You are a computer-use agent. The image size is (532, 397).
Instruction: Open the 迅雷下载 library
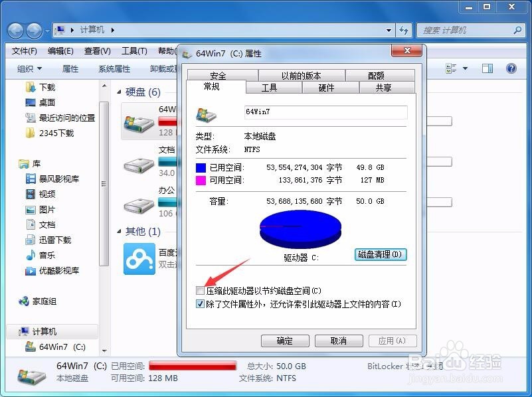tap(48, 240)
